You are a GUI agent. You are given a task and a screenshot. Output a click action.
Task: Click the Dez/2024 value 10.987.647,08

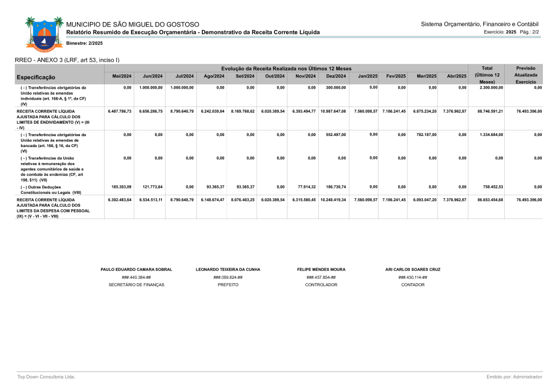[333, 111]
